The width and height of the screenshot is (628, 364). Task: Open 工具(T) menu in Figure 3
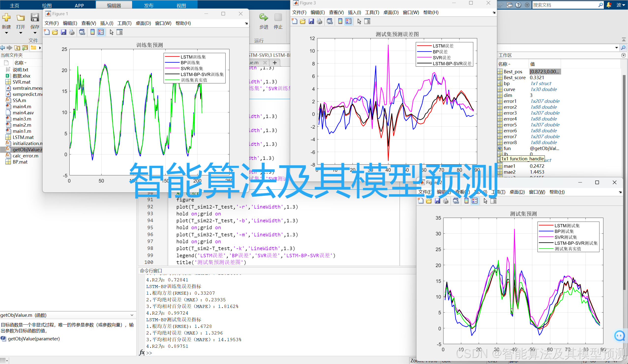(x=372, y=13)
